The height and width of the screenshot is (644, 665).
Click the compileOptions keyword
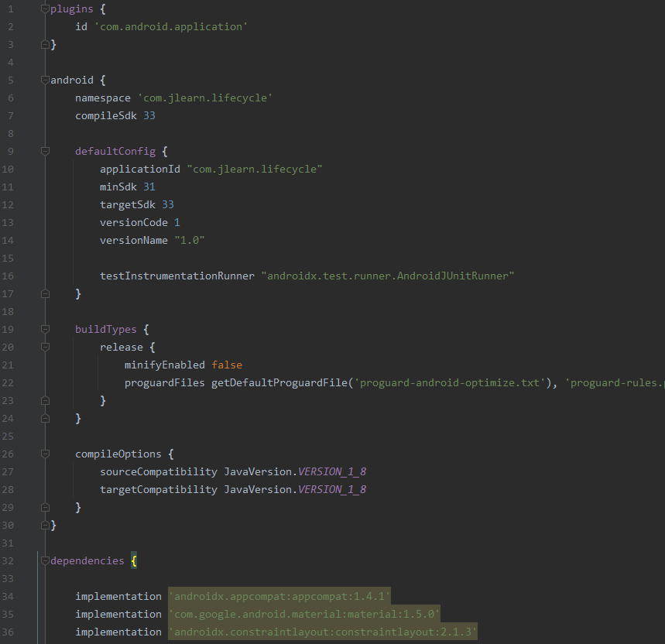tap(118, 454)
